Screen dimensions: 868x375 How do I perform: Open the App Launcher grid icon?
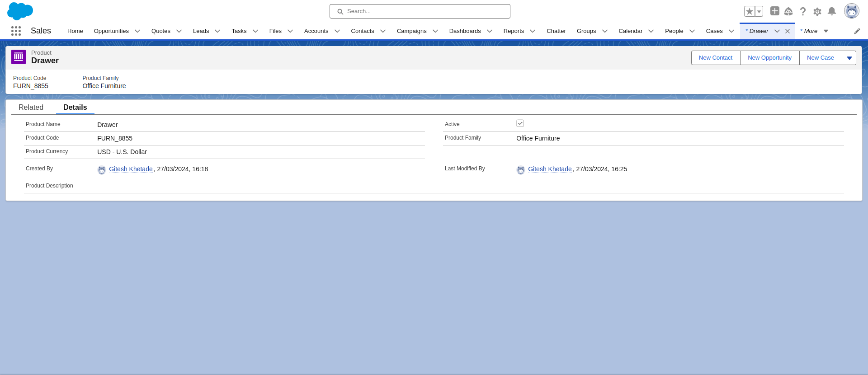[x=16, y=31]
